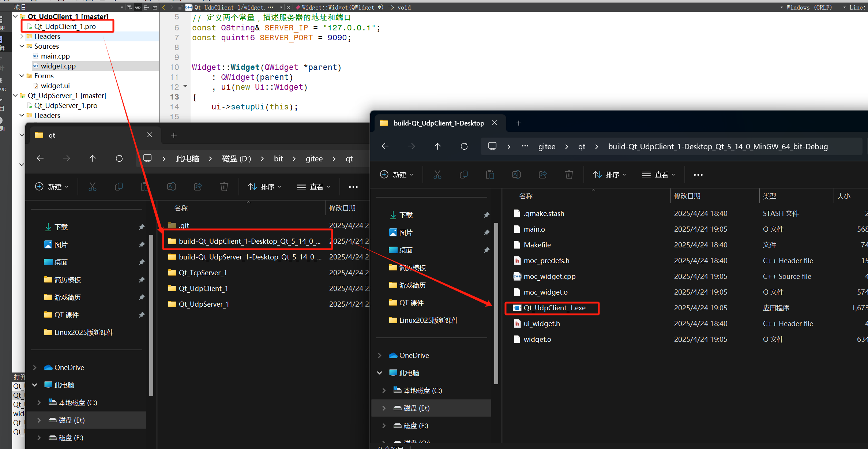Image resolution: width=868 pixels, height=449 pixels.
Task: Click the rename icon in qt window toolbar
Action: click(x=172, y=187)
